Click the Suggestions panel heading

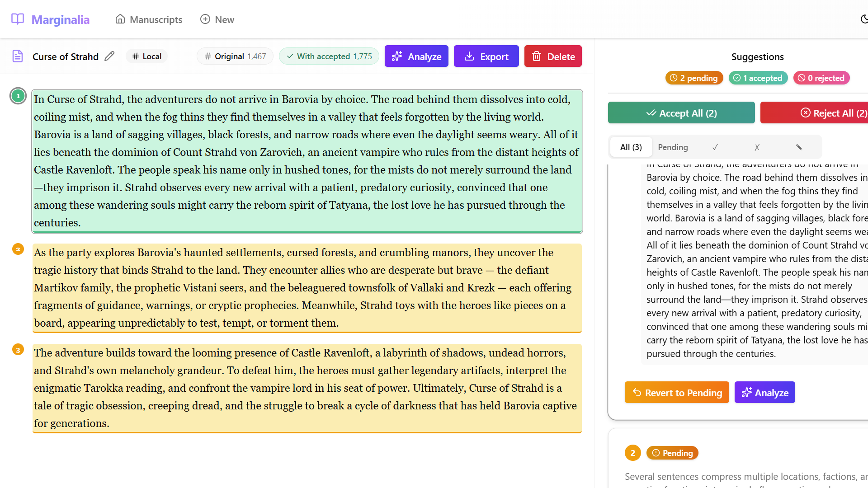(x=758, y=56)
